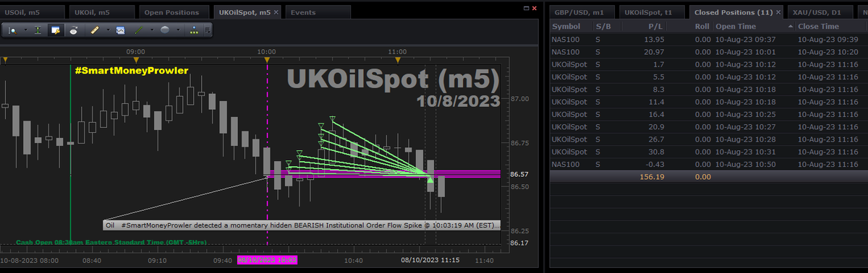Close the UKOilSpot, m5 tab
Image resolution: width=868 pixels, height=273 pixels.
(x=276, y=12)
